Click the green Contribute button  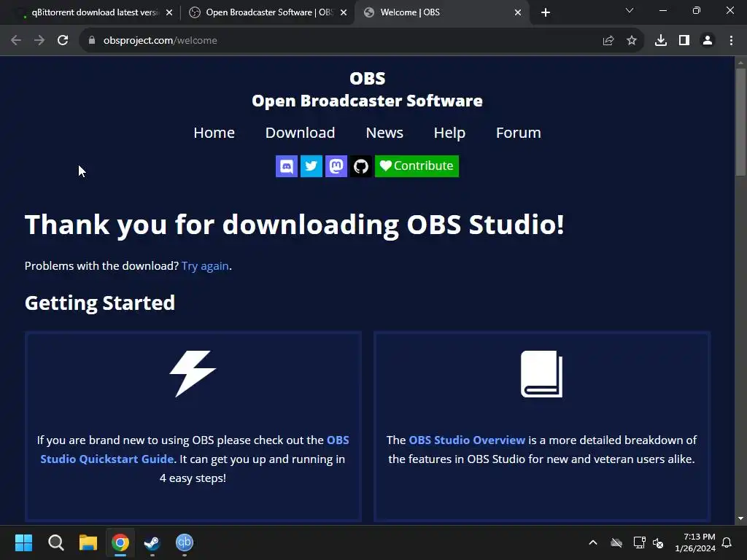pos(417,166)
